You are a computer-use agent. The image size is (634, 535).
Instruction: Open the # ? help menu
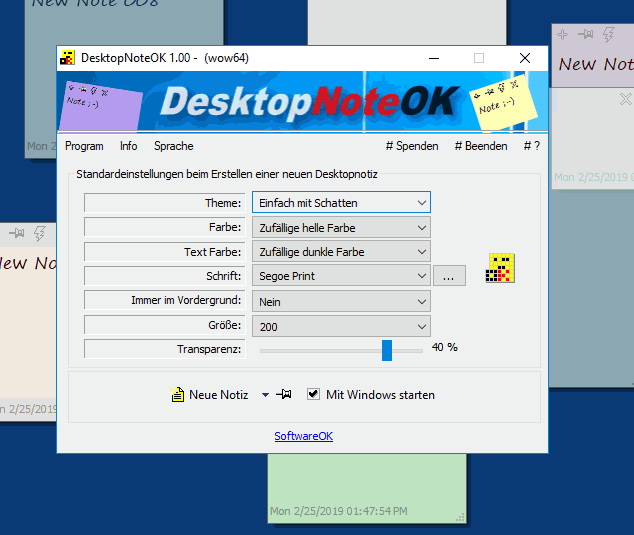(532, 146)
